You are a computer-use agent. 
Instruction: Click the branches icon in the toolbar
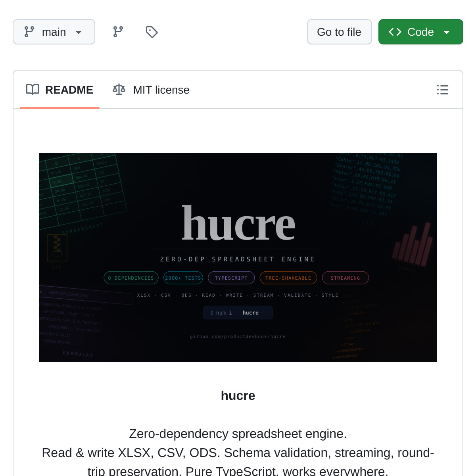click(x=117, y=32)
